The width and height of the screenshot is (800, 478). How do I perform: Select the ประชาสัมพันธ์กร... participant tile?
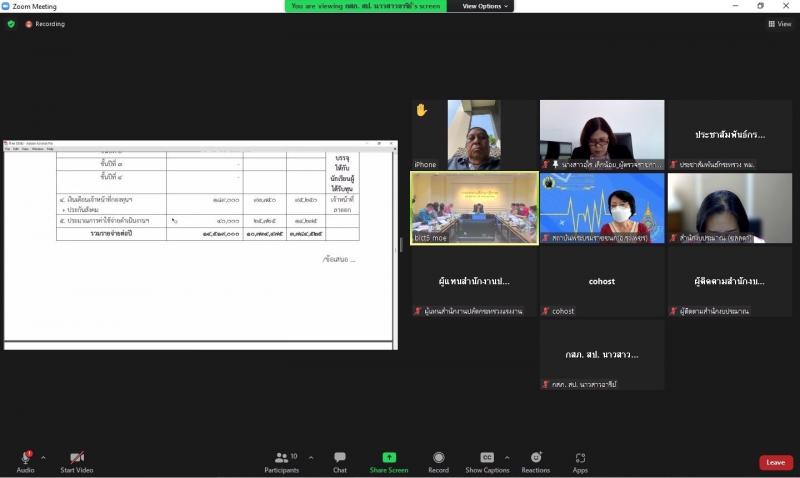click(730, 135)
